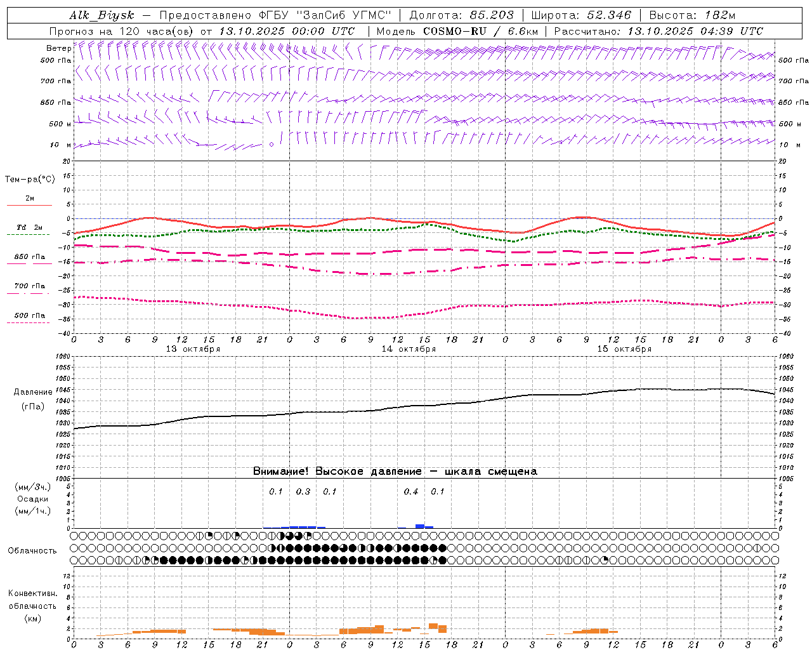Click the dotted '500 гПа' temperature legend entry
This screenshot has height=650, width=812.
click(x=29, y=315)
